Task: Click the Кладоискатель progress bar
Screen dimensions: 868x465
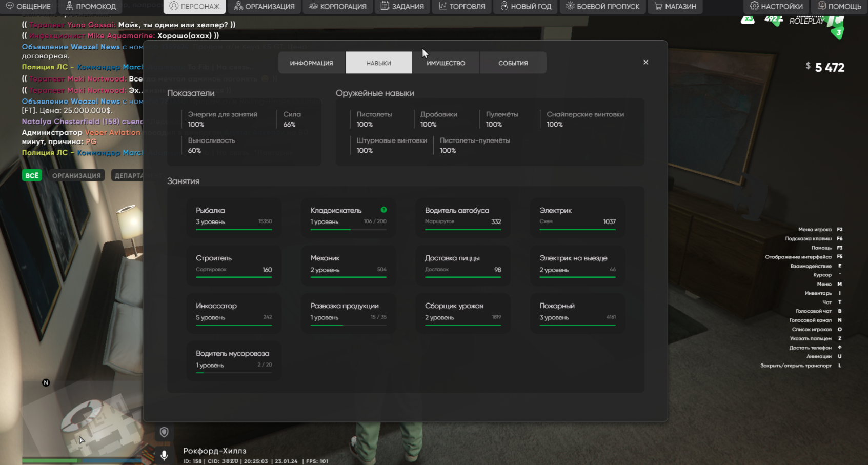Action: [348, 229]
